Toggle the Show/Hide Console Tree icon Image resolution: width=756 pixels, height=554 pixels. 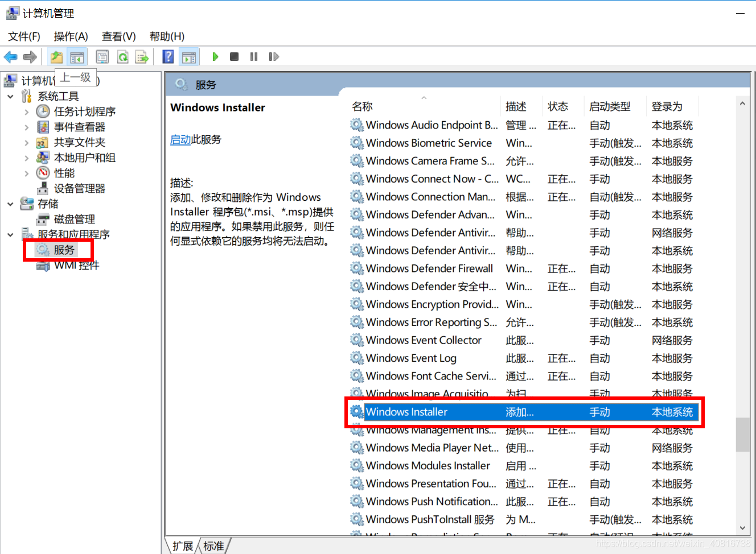76,57
